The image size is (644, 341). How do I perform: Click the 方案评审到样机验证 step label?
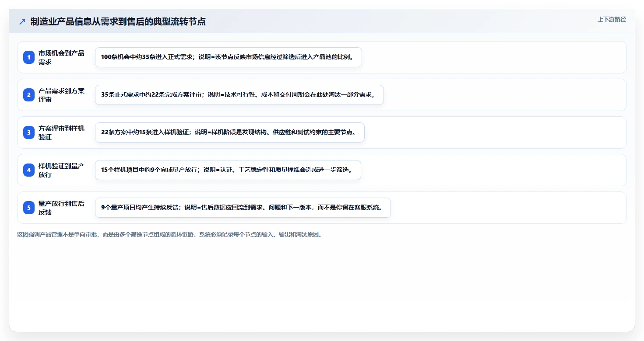61,132
